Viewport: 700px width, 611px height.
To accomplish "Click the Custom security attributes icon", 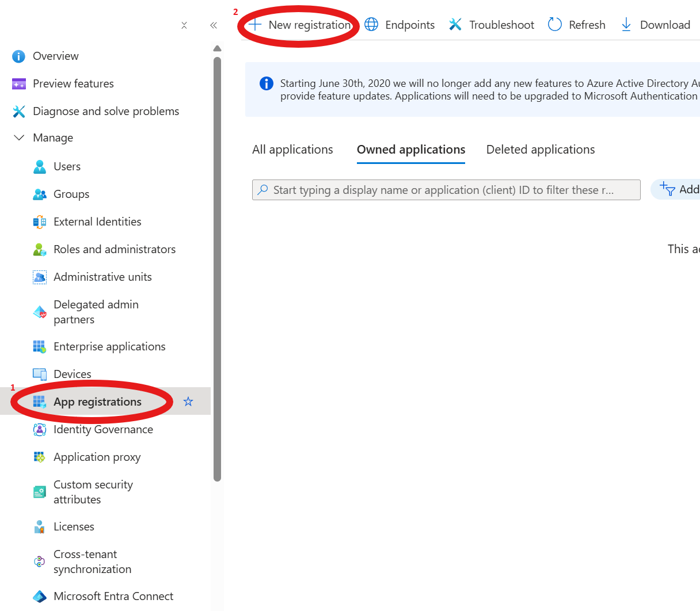I will point(39,492).
